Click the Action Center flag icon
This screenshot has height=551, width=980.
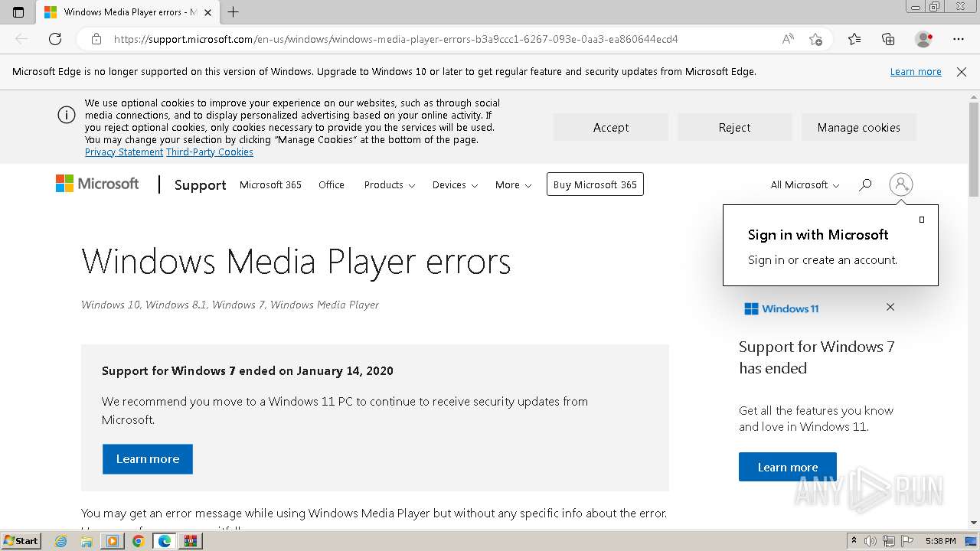coord(907,541)
